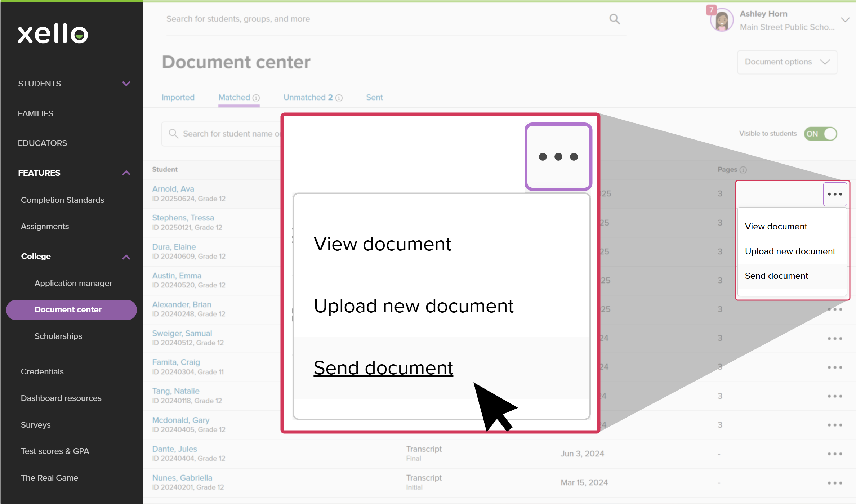Collapse the FEATURES sidebar section
This screenshot has height=504, width=856.
[x=126, y=173]
